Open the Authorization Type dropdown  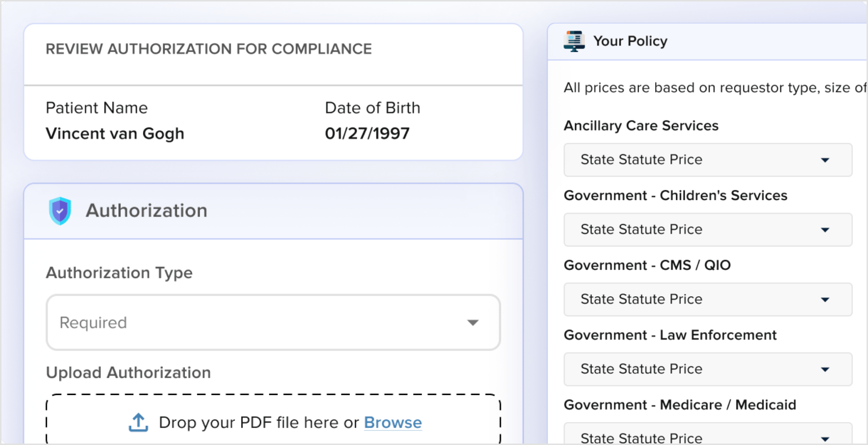click(x=273, y=323)
